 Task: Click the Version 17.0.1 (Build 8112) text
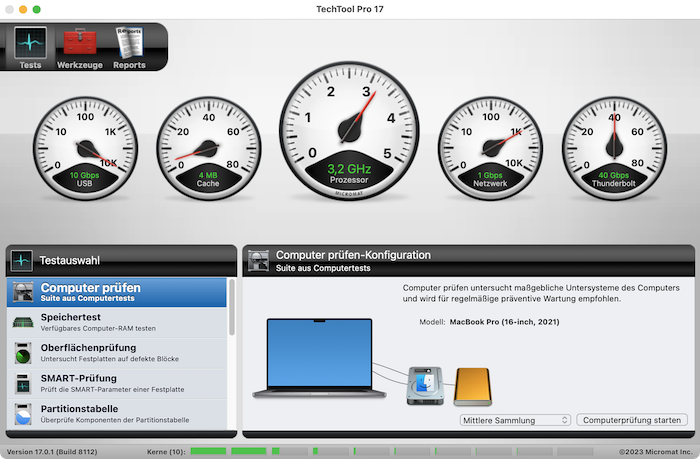[52, 452]
